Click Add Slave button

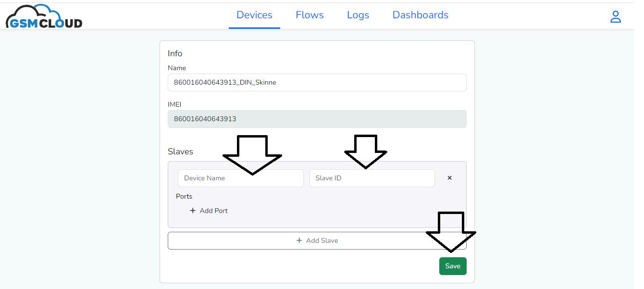[317, 240]
